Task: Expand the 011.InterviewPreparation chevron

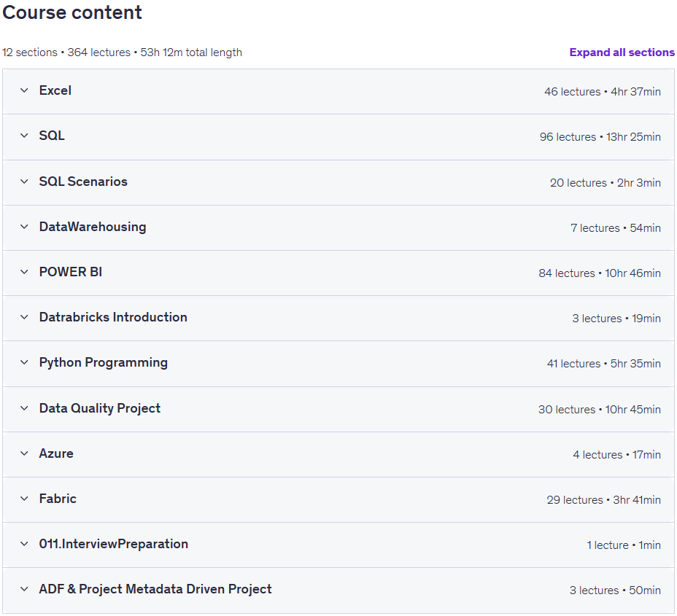Action: coord(24,545)
